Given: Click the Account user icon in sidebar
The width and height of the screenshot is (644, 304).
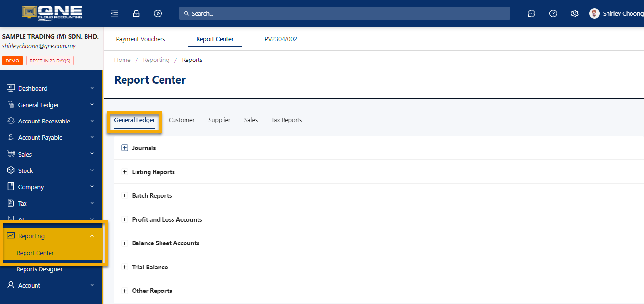Looking at the screenshot, I should coord(11,285).
